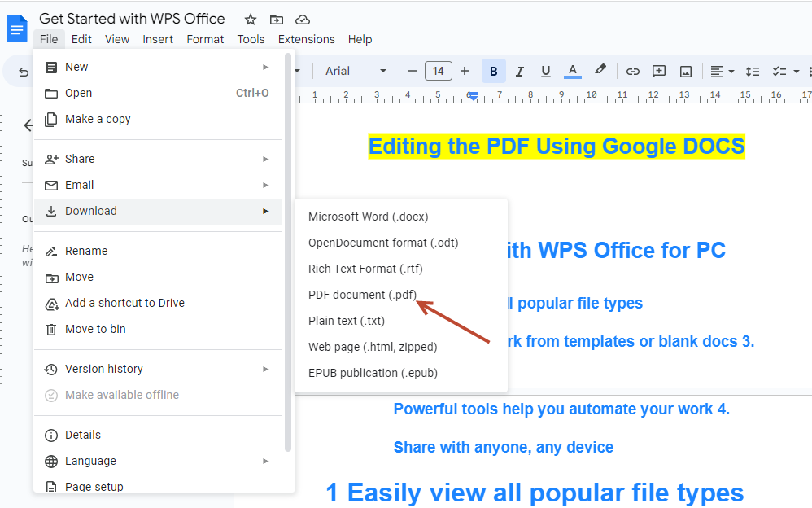Open the text alignment dropdown
Screen dimensions: 812x508
[x=722, y=72]
